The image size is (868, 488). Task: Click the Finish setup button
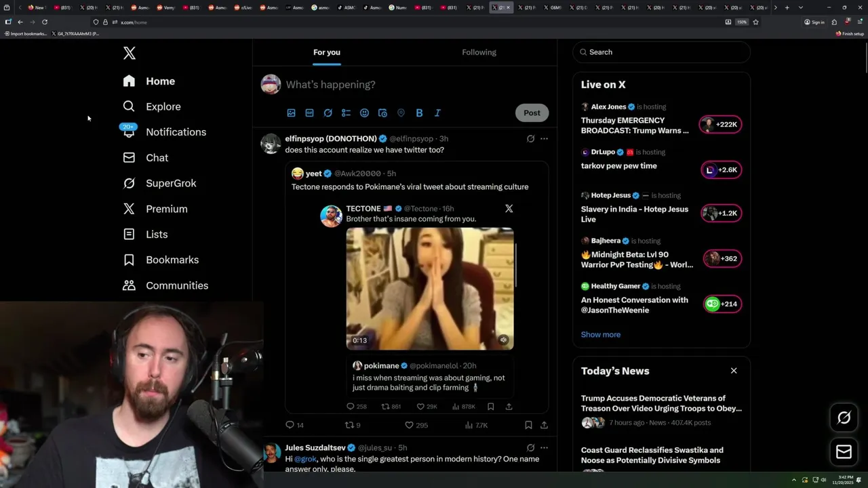pyautogui.click(x=850, y=33)
